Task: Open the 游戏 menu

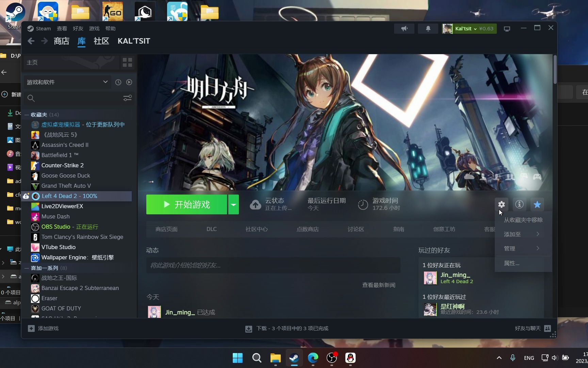Action: tap(94, 29)
